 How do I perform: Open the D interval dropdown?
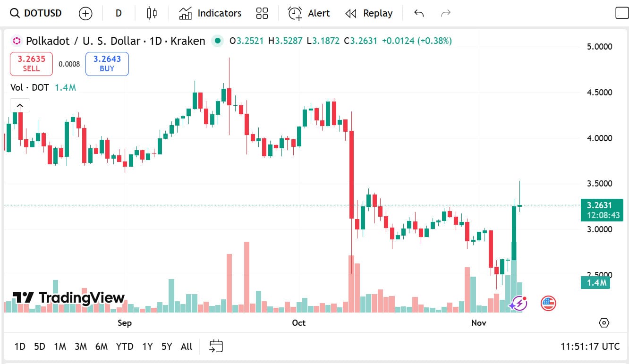pos(119,13)
